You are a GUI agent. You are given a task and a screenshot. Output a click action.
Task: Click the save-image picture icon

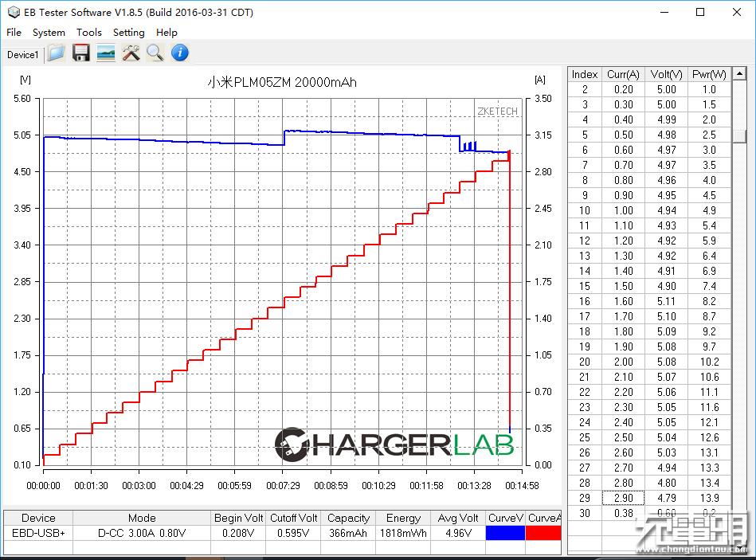tap(106, 53)
